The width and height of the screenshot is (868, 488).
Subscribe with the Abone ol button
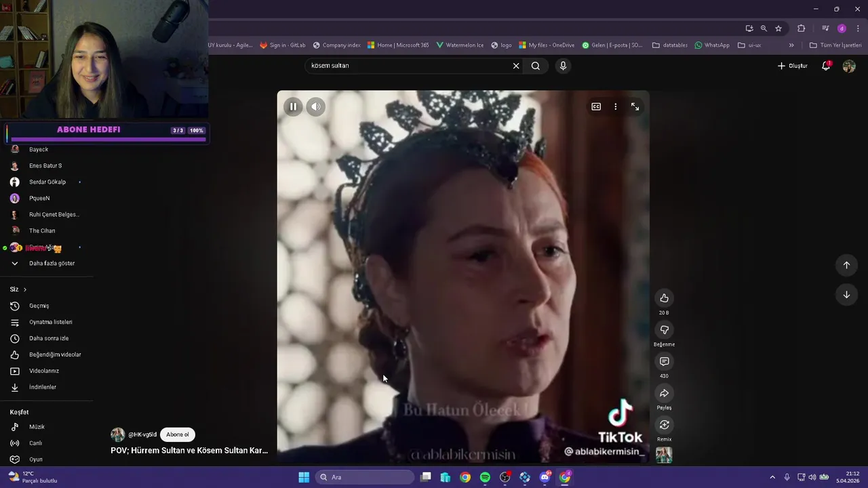pos(178,434)
